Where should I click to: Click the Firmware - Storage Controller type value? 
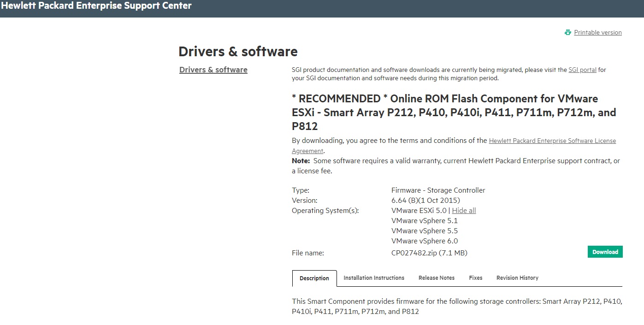tap(438, 190)
